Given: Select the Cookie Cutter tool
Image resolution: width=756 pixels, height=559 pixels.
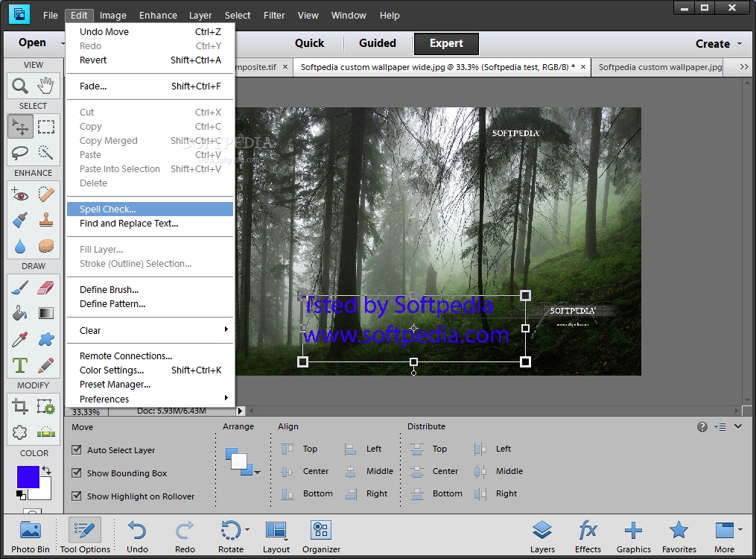Looking at the screenshot, I should coord(20,432).
